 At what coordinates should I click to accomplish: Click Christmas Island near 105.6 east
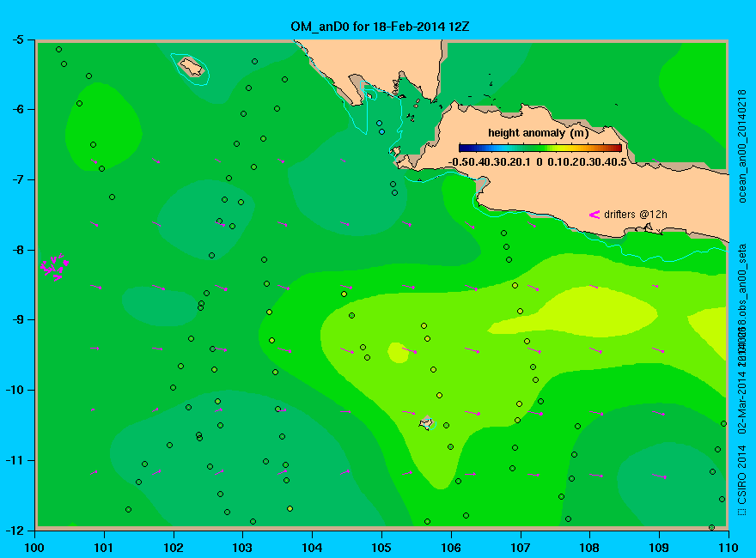point(426,423)
